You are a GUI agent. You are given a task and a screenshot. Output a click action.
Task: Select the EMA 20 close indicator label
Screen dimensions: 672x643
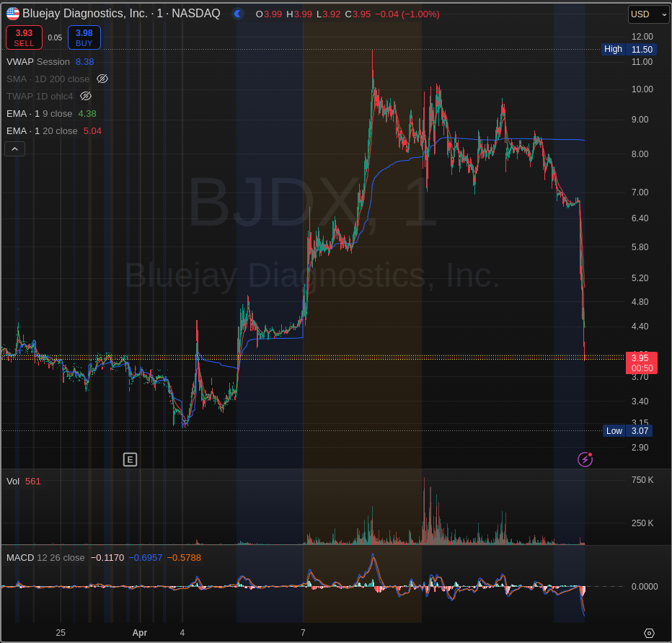click(x=42, y=130)
